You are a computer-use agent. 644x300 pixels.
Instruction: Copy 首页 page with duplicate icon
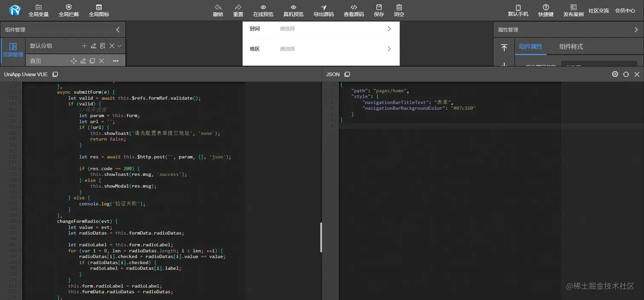92,61
